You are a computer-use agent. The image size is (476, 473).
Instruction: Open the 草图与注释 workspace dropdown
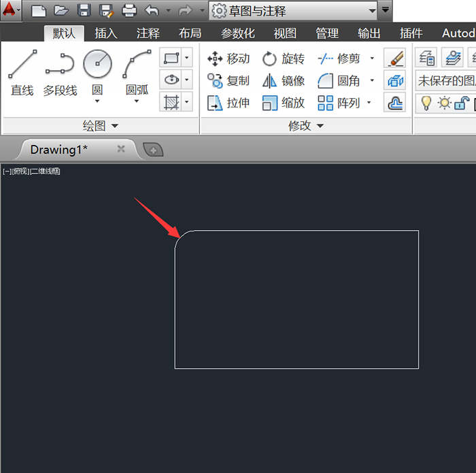(293, 11)
